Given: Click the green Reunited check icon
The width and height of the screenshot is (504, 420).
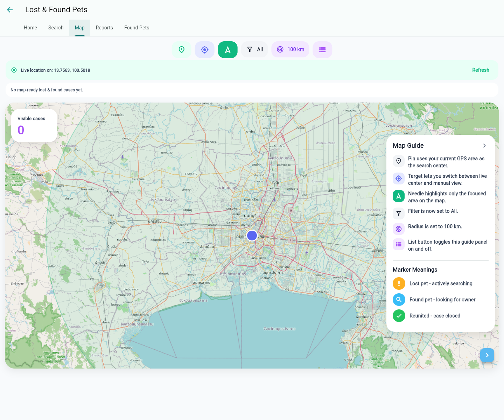Looking at the screenshot, I should click(x=399, y=316).
